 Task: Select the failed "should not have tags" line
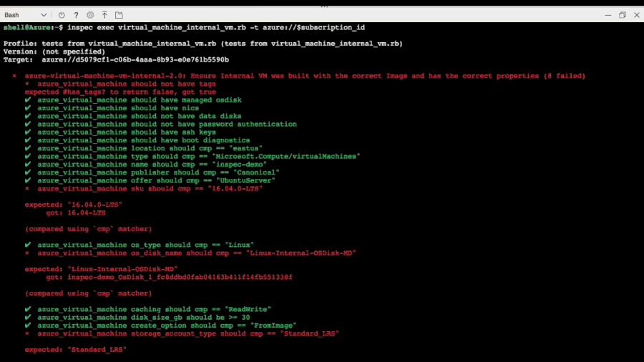point(122,84)
